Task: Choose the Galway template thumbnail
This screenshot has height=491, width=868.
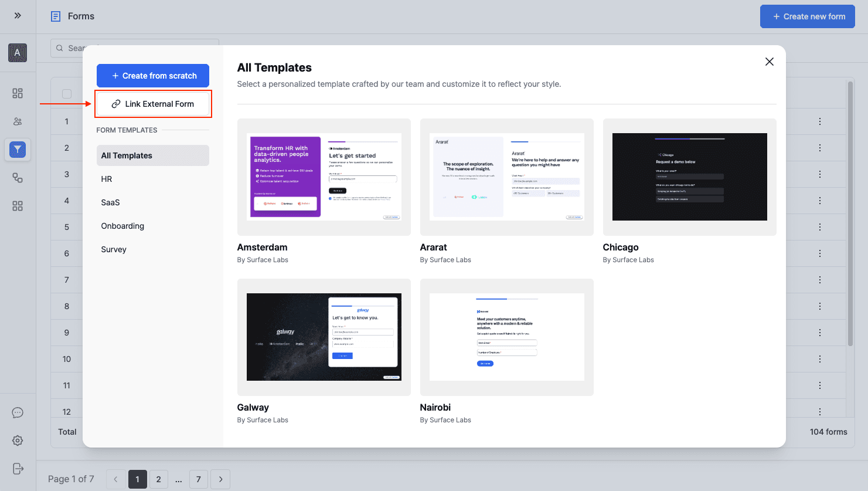Action: (x=324, y=337)
